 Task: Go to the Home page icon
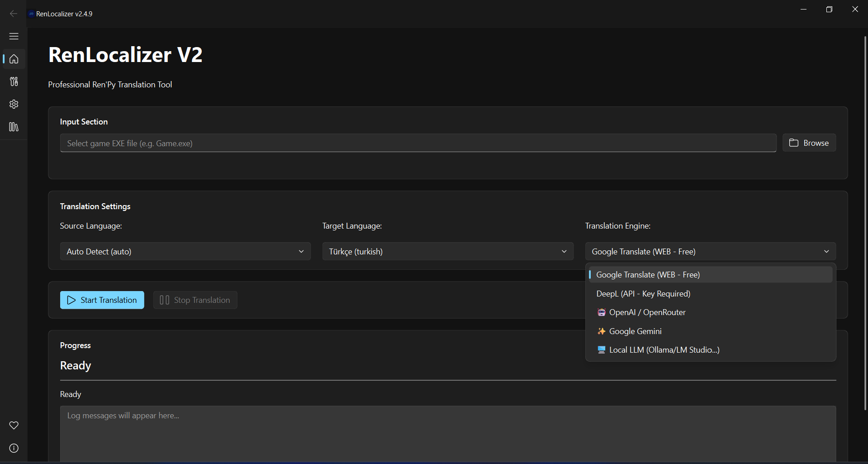pos(14,59)
